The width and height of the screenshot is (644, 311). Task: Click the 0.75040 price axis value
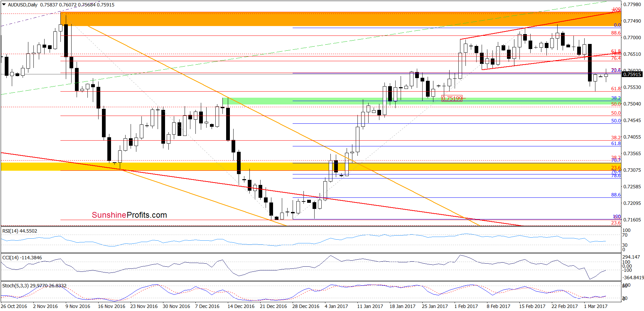[x=632, y=104]
